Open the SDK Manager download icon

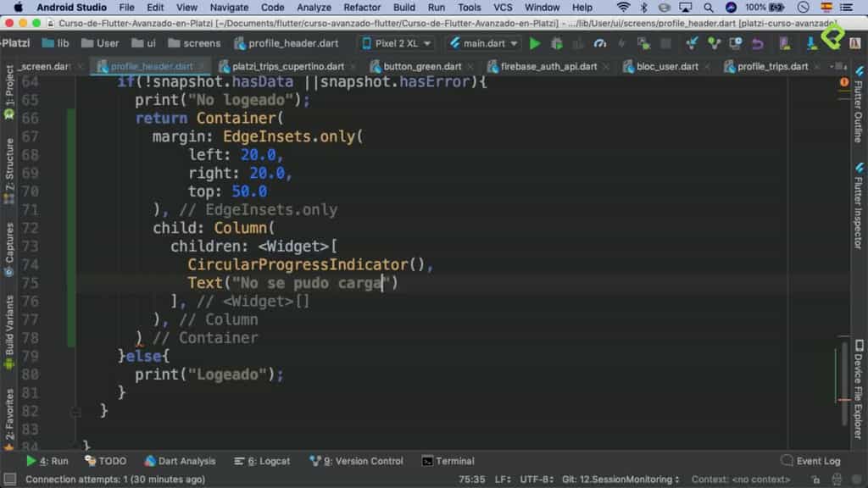coord(810,43)
